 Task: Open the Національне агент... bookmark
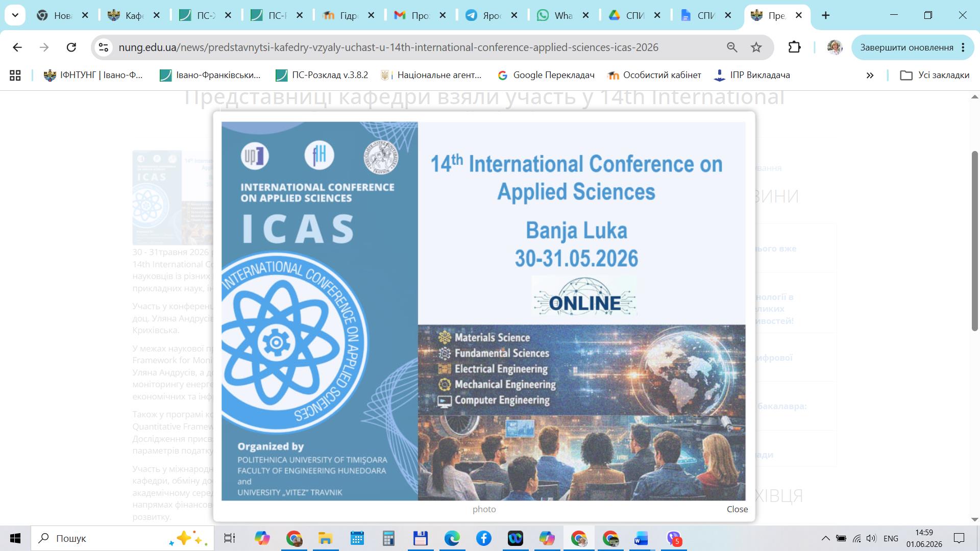[431, 75]
